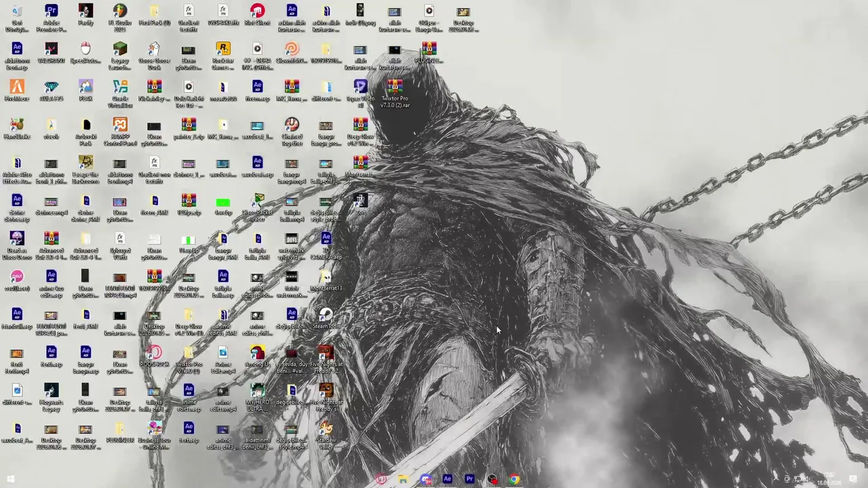Launch the Dead as Disco Demo shortcut
This screenshot has height=488, width=868.
coord(17,246)
